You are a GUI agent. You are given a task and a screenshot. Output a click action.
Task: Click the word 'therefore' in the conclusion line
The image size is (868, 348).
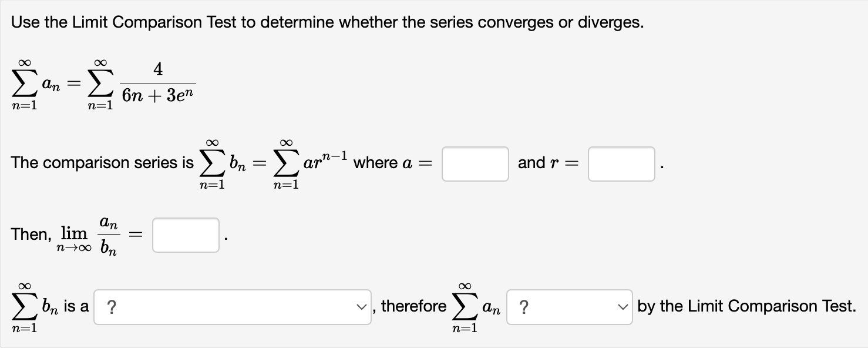tap(413, 306)
